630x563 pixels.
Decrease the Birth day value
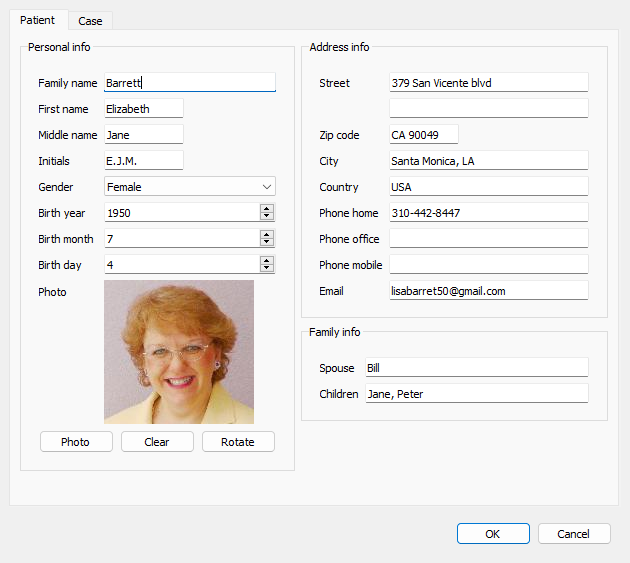click(267, 269)
